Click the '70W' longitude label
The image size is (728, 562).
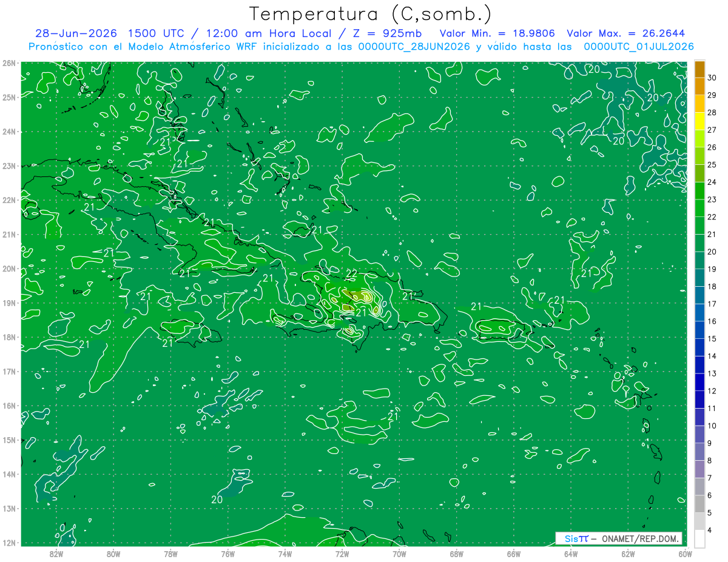coord(399,554)
